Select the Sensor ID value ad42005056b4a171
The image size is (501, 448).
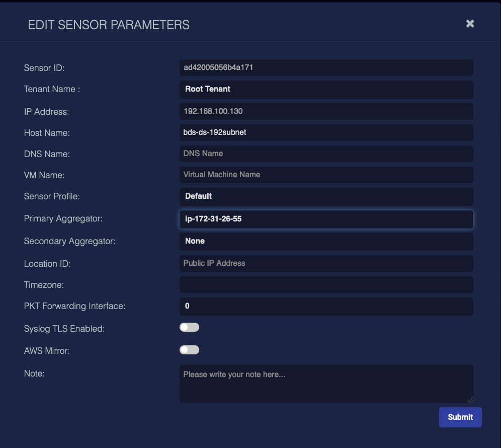point(326,67)
